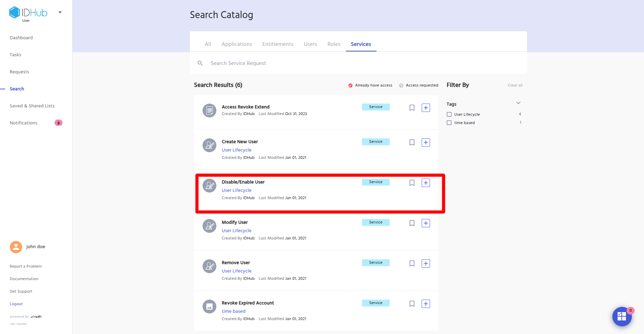
Task: Enable the time based tag filter
Action: [449, 123]
